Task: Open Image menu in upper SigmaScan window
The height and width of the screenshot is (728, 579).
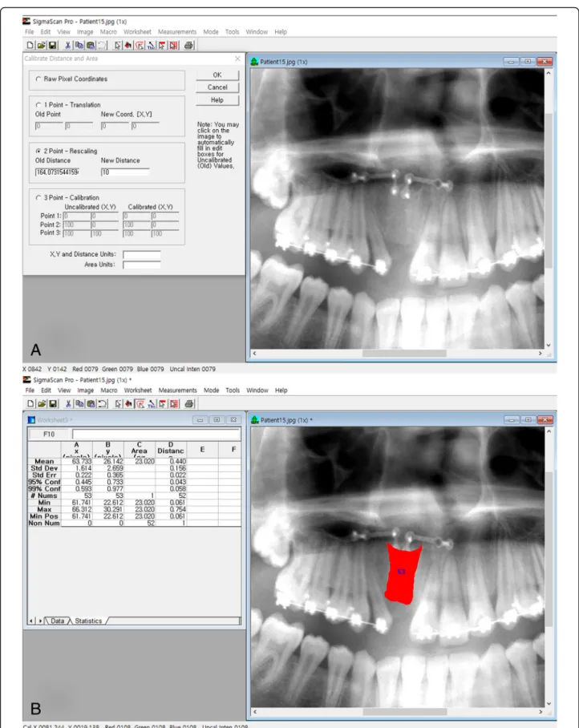Action: coord(85,31)
